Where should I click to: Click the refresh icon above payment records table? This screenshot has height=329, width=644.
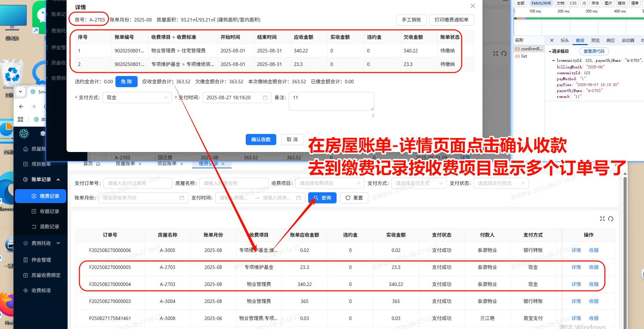tap(611, 219)
